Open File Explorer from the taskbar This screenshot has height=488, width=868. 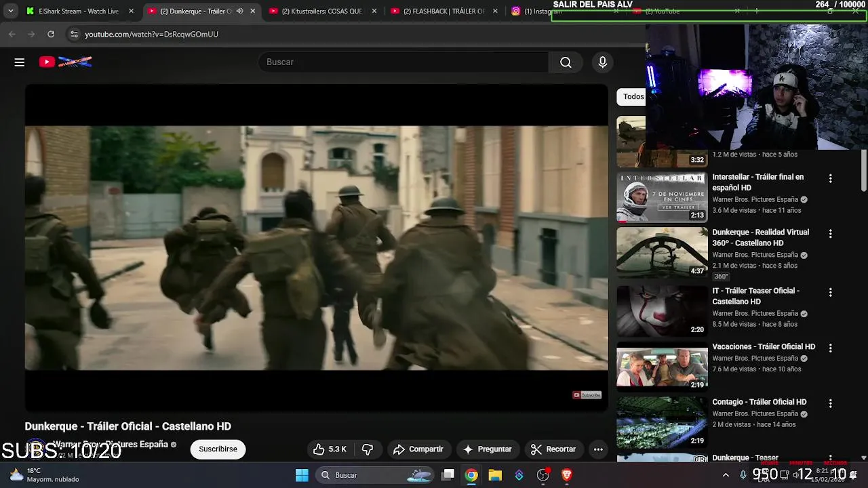pyautogui.click(x=495, y=475)
